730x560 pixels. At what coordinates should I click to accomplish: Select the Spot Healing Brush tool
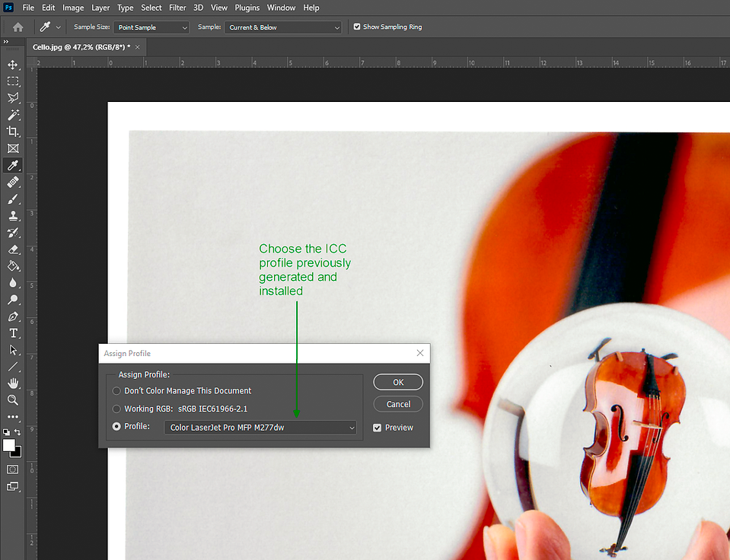[13, 182]
